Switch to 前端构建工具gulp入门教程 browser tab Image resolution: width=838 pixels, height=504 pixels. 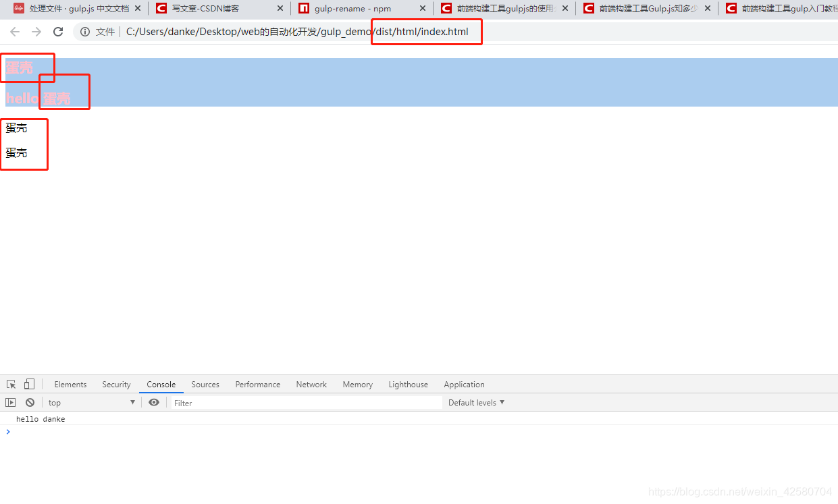[779, 9]
